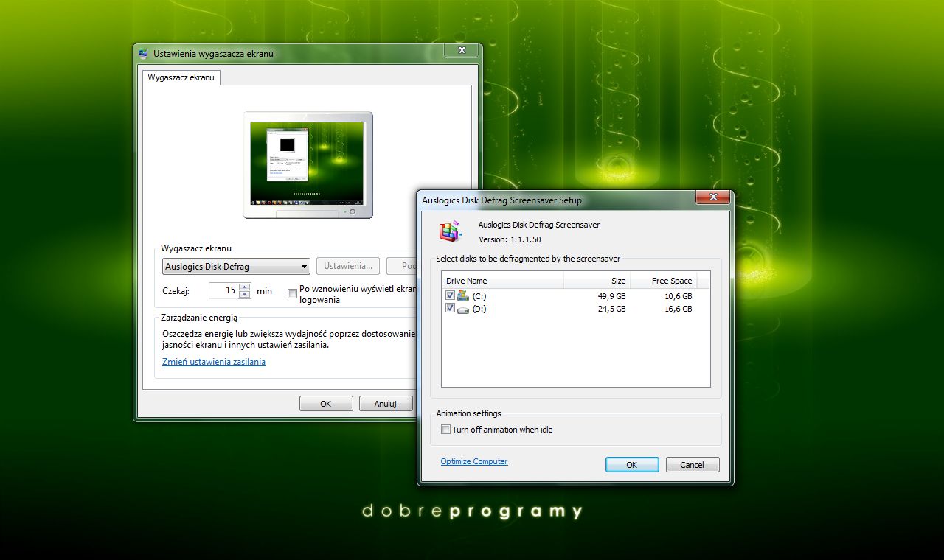Image resolution: width=944 pixels, height=560 pixels.
Task: Click the Ustawienia... button
Action: [348, 266]
